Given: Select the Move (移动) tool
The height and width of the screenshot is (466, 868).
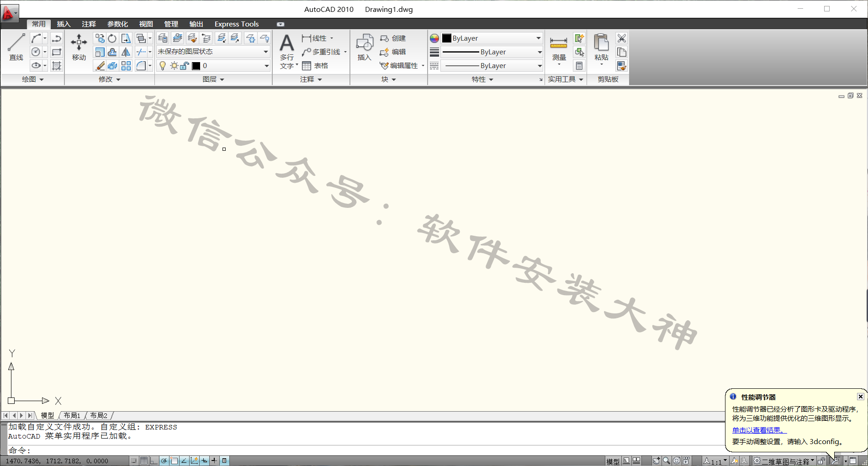Looking at the screenshot, I should (x=79, y=48).
